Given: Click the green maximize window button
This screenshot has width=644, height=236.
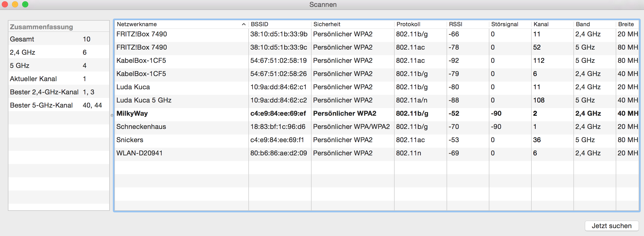Looking at the screenshot, I should point(25,4).
